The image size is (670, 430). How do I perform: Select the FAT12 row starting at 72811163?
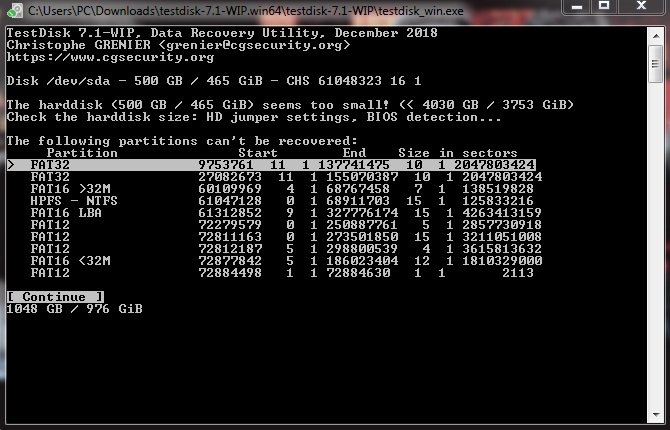(x=286, y=237)
